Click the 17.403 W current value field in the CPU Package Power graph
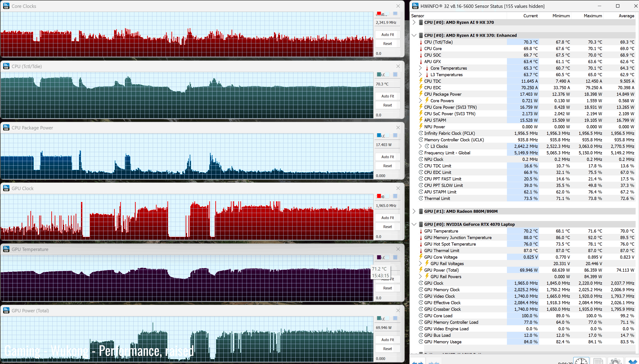The image size is (639, 364). click(x=387, y=145)
